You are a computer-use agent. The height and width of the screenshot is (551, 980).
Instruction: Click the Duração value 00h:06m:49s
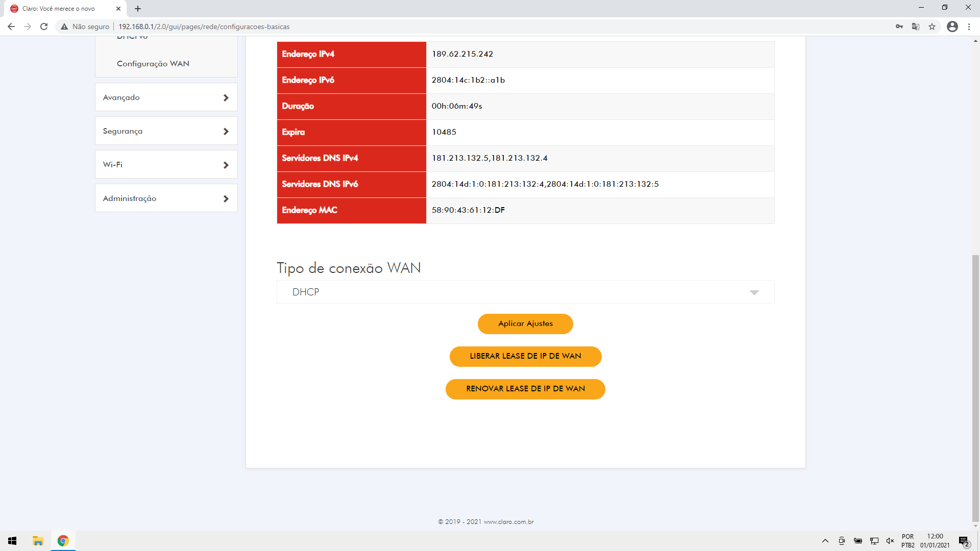tap(457, 106)
